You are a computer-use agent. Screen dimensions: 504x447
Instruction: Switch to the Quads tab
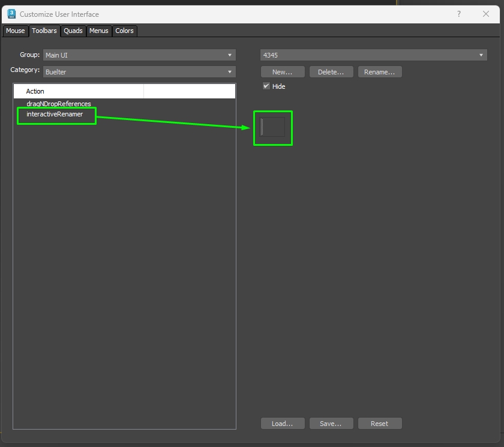[73, 31]
